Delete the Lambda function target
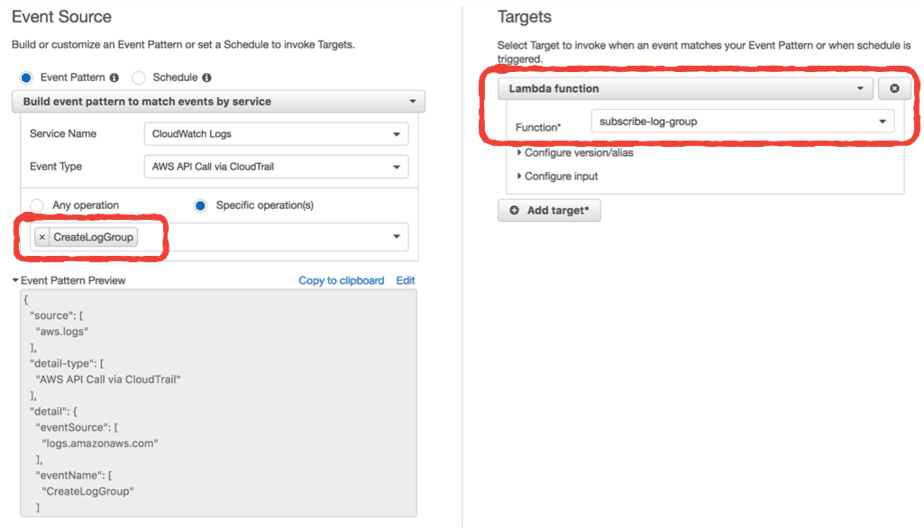Screen dimensions: 924x528 tap(894, 89)
